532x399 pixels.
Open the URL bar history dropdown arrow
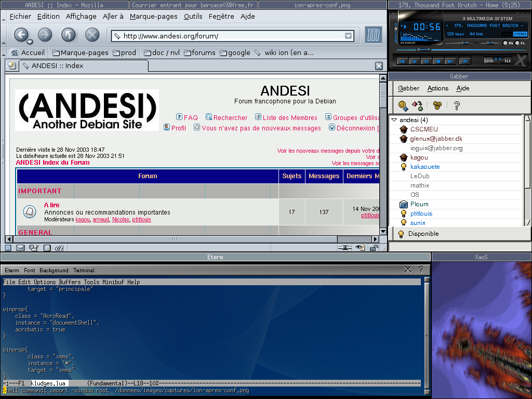(349, 36)
